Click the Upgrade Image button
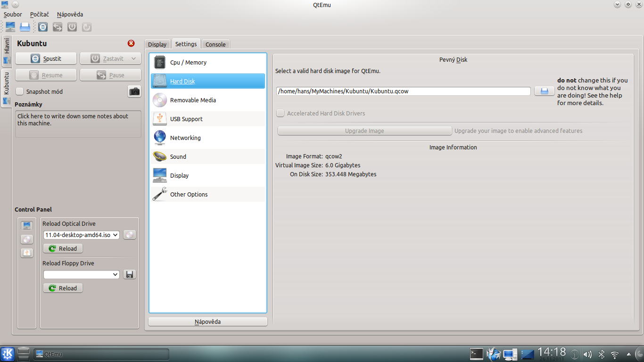644x362 pixels. click(364, 131)
